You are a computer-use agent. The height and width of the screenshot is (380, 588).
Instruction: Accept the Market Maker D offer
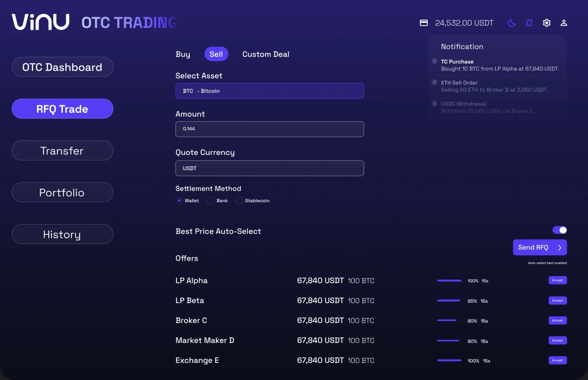(x=557, y=341)
